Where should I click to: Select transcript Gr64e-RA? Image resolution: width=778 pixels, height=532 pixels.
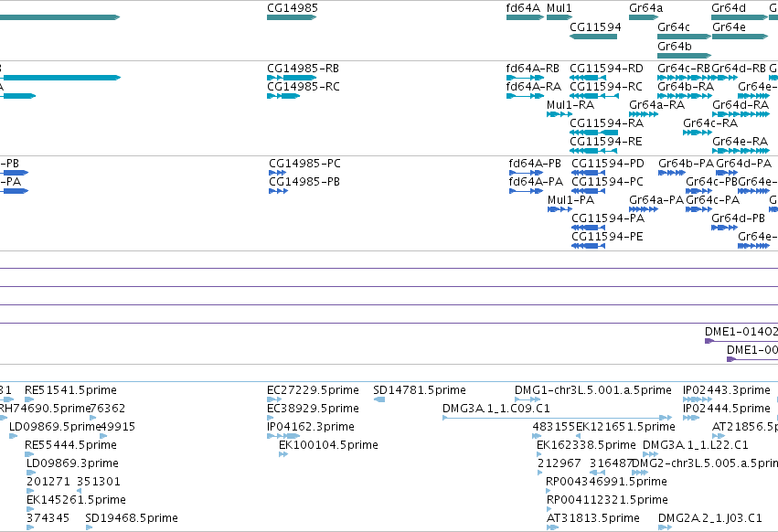(x=741, y=151)
